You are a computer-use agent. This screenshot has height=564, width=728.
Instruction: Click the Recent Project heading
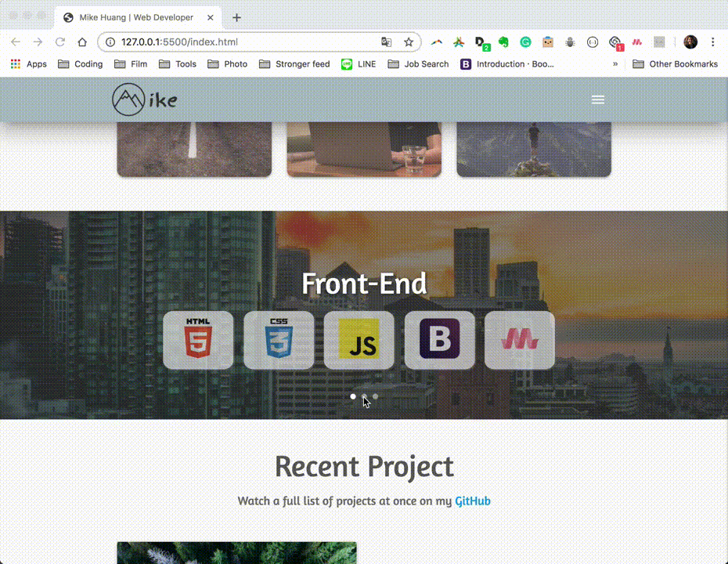[x=364, y=466]
